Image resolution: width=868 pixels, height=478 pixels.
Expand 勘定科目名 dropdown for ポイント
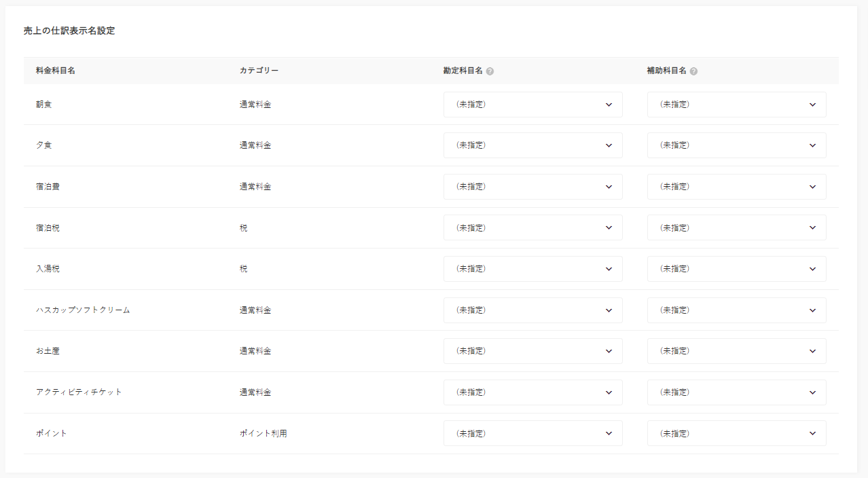[x=532, y=433]
